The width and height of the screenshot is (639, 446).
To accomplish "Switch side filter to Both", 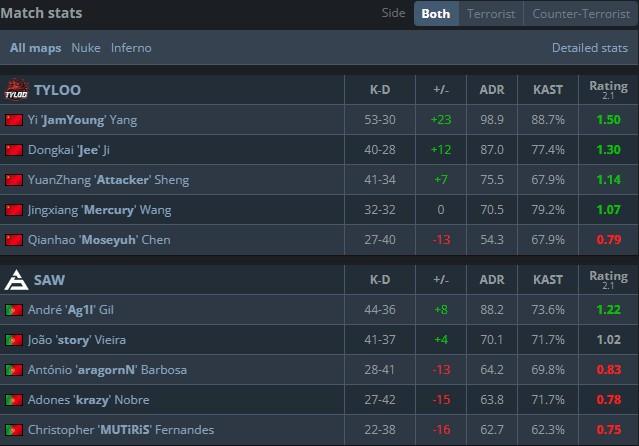I will (x=435, y=14).
